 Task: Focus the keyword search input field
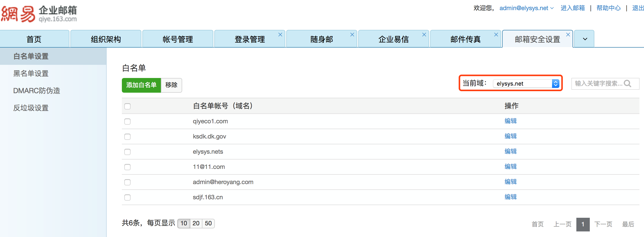click(x=598, y=84)
